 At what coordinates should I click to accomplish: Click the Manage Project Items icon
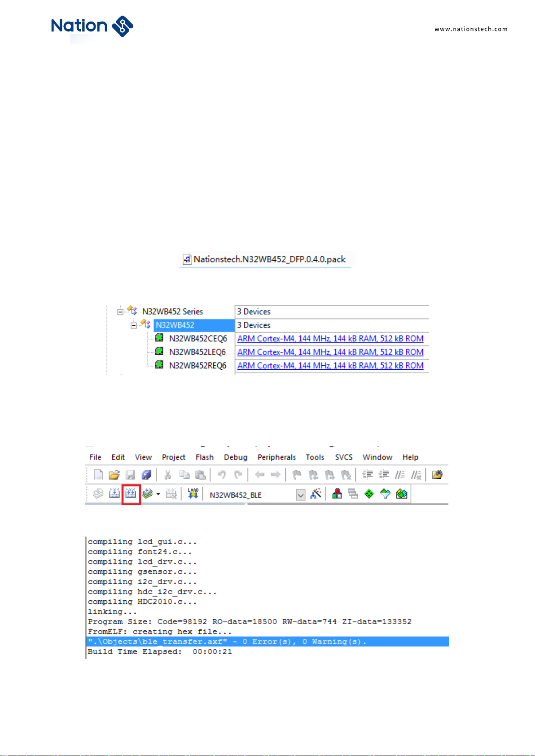(x=337, y=494)
